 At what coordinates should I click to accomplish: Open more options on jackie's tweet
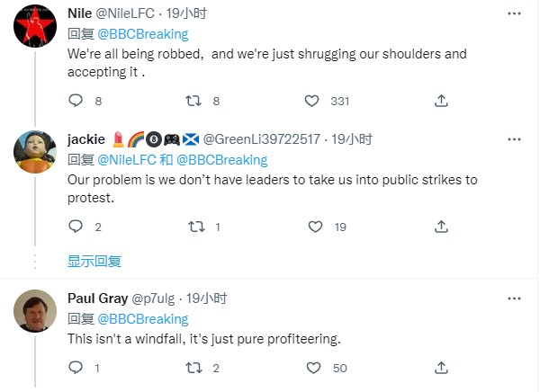pyautogui.click(x=513, y=139)
